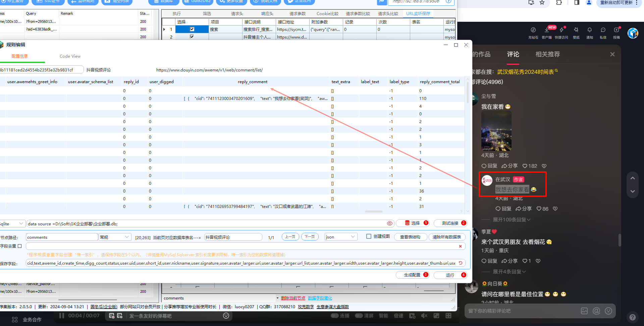Toggle 选择 checkbox for row 1 搜索
The image size is (644, 326).
click(192, 29)
